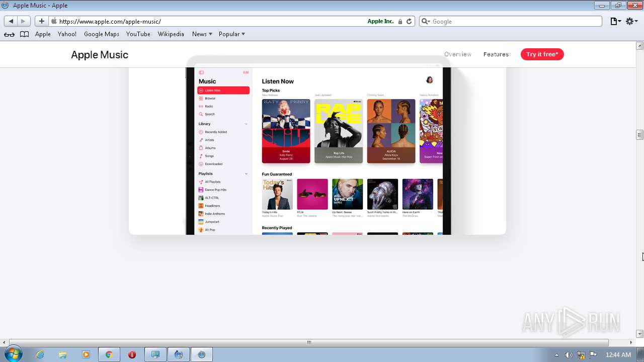
Task: Open the Rap Life playlist card
Action: 339,131
